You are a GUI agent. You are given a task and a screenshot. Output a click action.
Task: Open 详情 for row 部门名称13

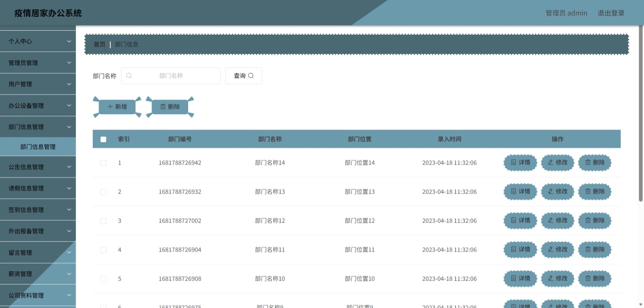(x=521, y=192)
